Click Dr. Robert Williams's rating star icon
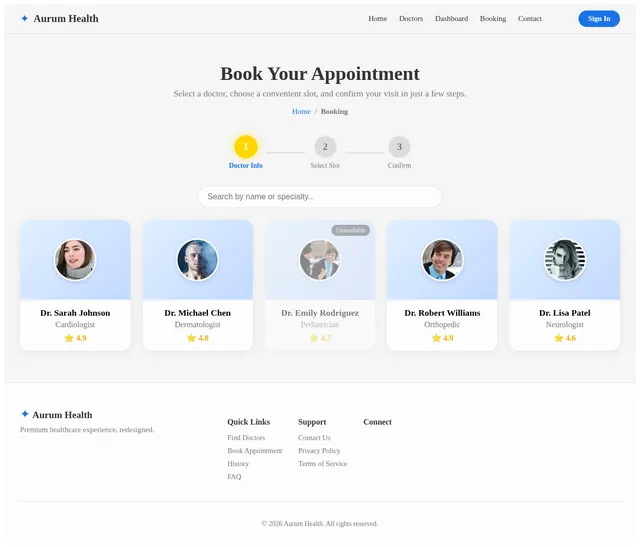The image size is (640, 547). pyautogui.click(x=436, y=338)
